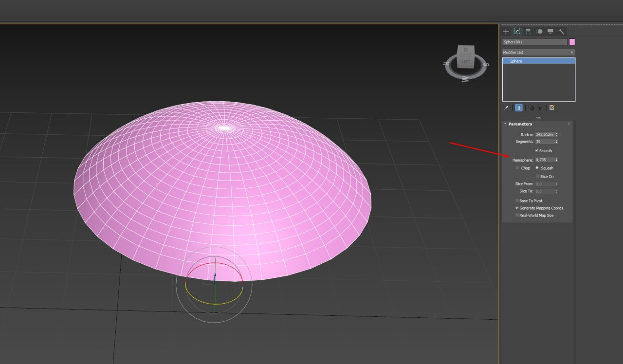Screen dimensions: 623x364
Task: Enable the Slice On checkbox
Action: pyautogui.click(x=538, y=176)
